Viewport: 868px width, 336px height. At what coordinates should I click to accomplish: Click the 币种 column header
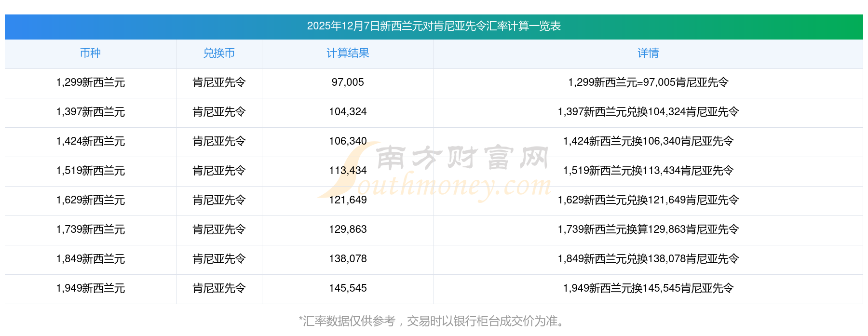coord(90,53)
